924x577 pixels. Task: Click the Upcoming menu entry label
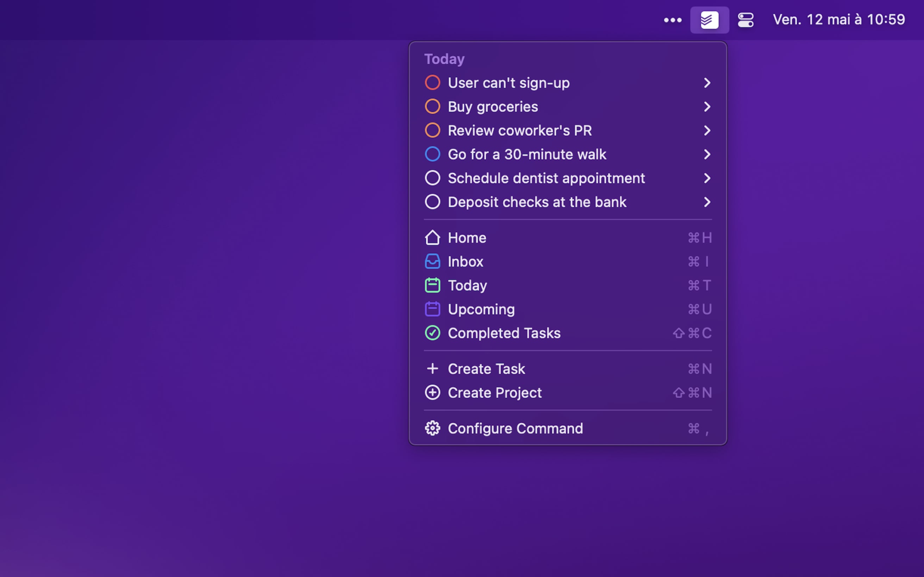(x=481, y=309)
